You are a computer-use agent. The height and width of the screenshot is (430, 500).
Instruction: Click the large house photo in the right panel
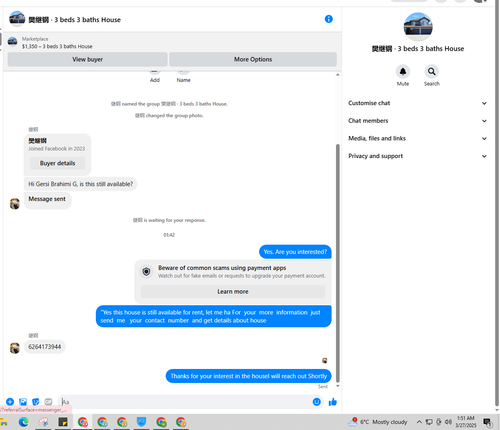tap(418, 27)
